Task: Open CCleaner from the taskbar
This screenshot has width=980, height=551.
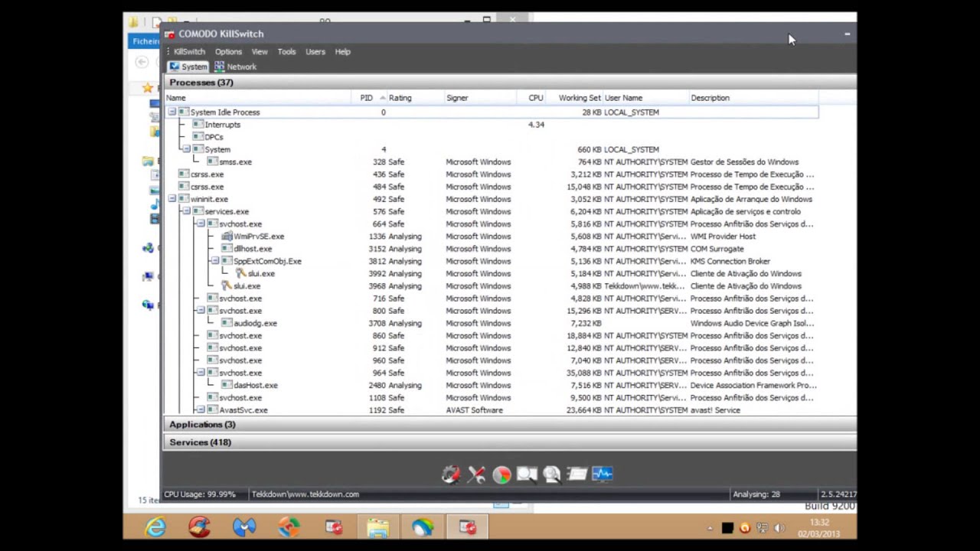Action: click(x=200, y=527)
